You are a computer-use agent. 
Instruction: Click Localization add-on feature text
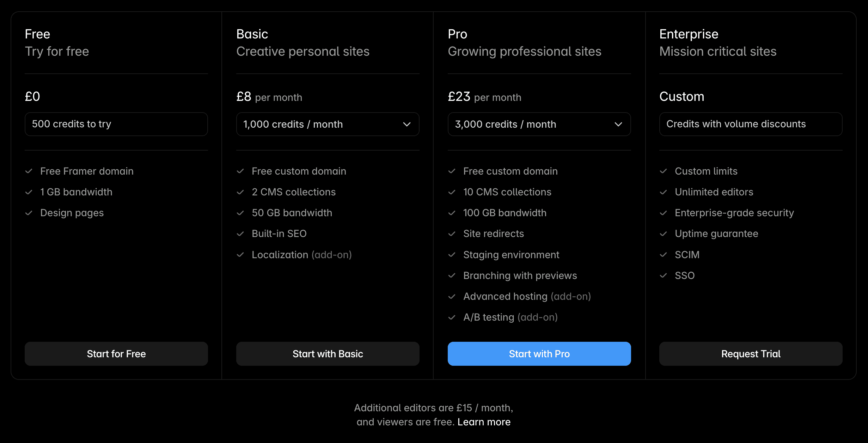[x=302, y=255]
